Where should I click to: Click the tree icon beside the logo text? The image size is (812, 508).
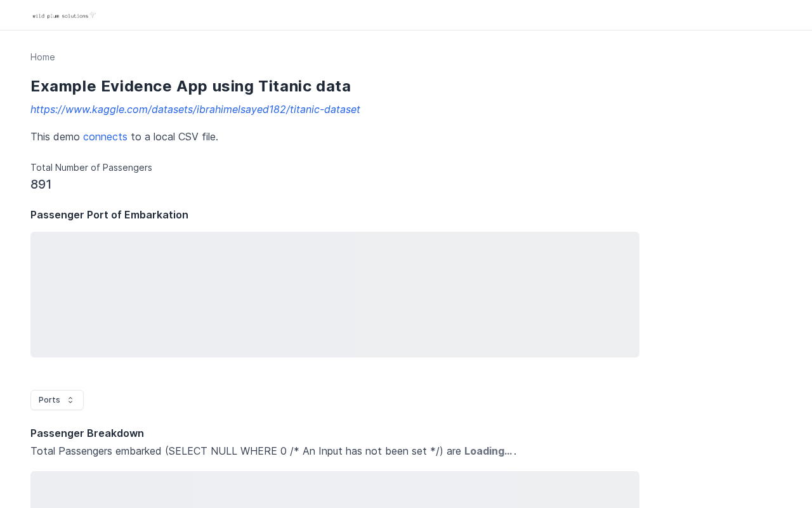[x=93, y=14]
